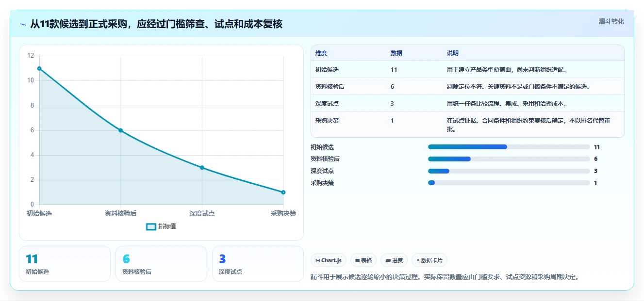The width and height of the screenshot is (644, 301).
Task: Click the 漏斗转化 label in the header
Action: pos(611,22)
